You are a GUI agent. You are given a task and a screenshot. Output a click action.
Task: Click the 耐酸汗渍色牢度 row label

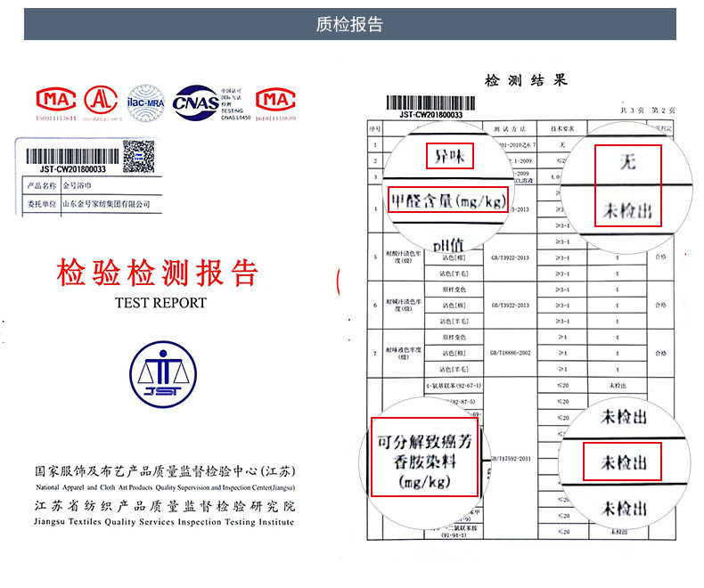point(403,257)
